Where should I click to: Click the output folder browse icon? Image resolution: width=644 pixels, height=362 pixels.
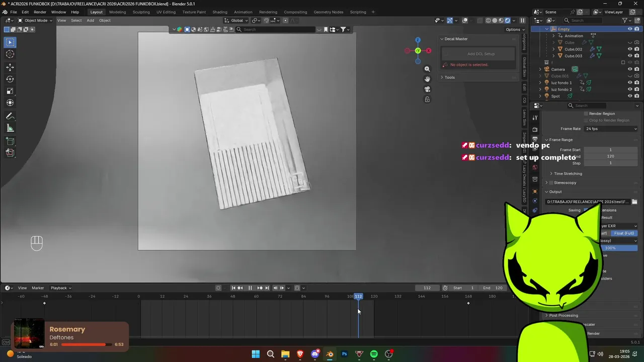634,202
